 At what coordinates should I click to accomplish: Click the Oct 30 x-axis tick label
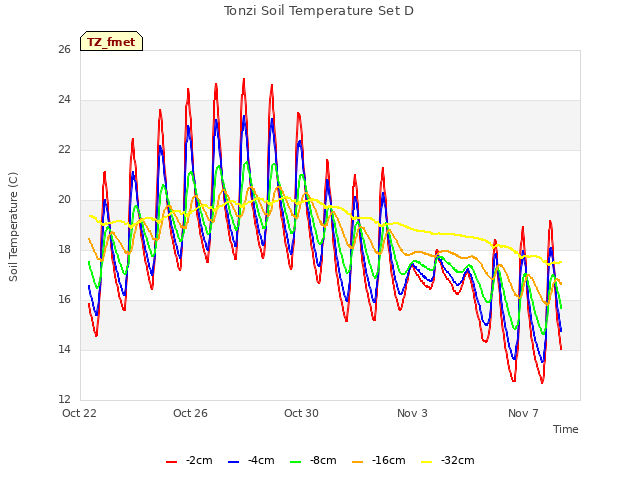pos(301,413)
